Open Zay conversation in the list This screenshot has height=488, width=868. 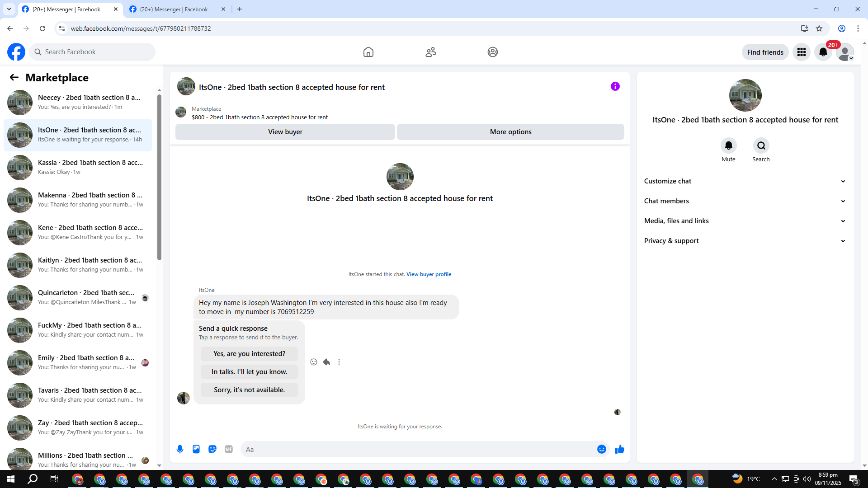pos(78,428)
